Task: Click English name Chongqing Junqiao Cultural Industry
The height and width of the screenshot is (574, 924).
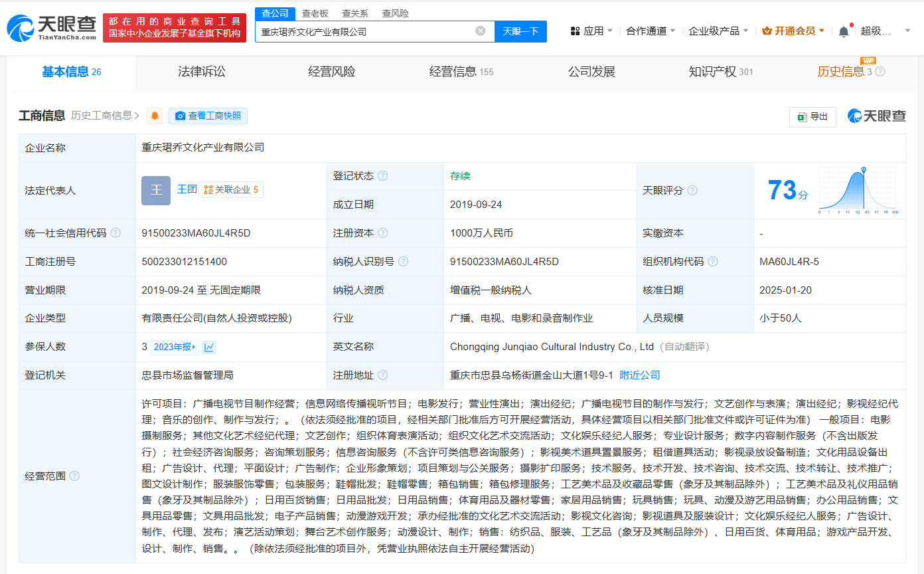Action: (x=552, y=347)
